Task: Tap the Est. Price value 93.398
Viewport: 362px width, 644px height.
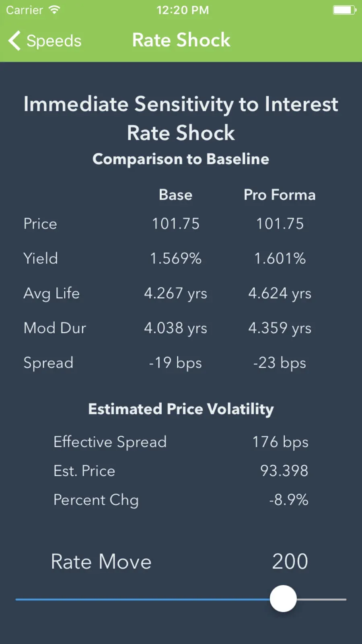Action: tap(284, 471)
